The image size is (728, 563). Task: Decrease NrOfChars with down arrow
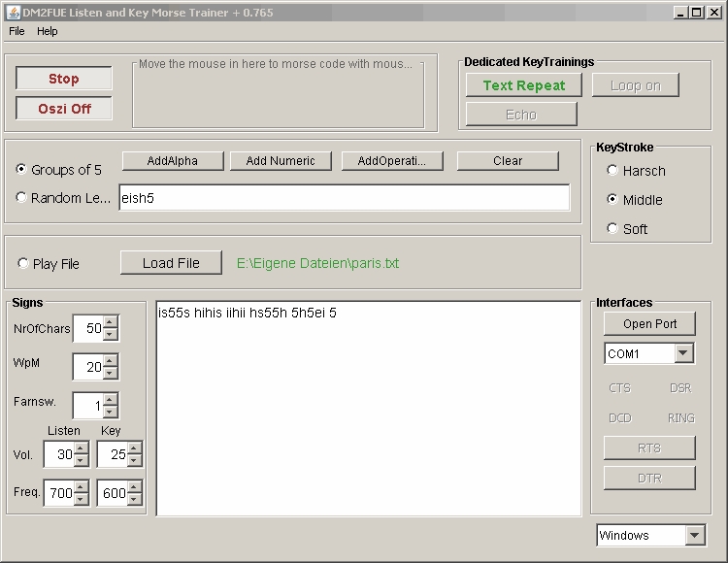click(x=111, y=334)
